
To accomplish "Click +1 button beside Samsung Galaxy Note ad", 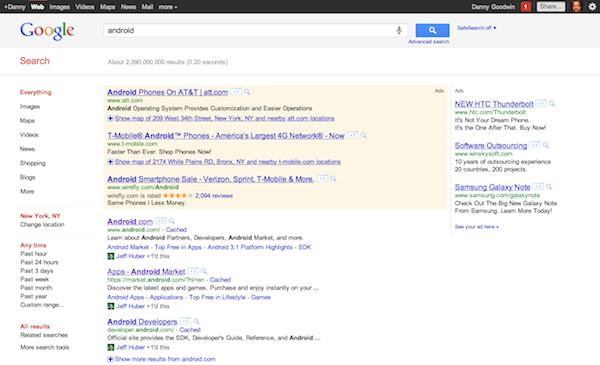I will (x=538, y=187).
